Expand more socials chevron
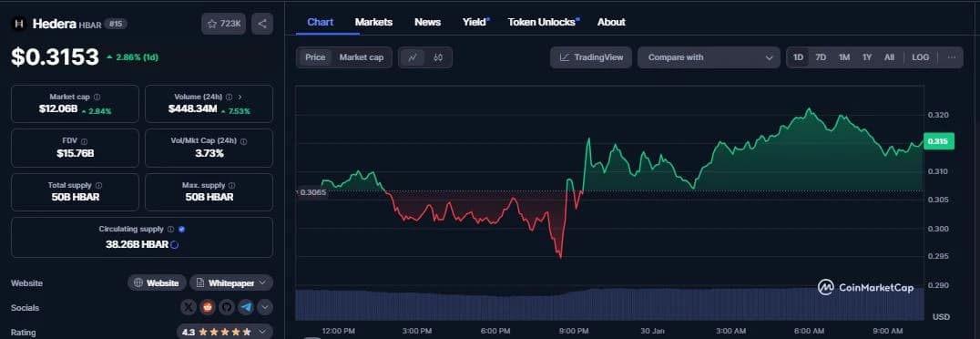Image resolution: width=980 pixels, height=339 pixels. point(265,307)
